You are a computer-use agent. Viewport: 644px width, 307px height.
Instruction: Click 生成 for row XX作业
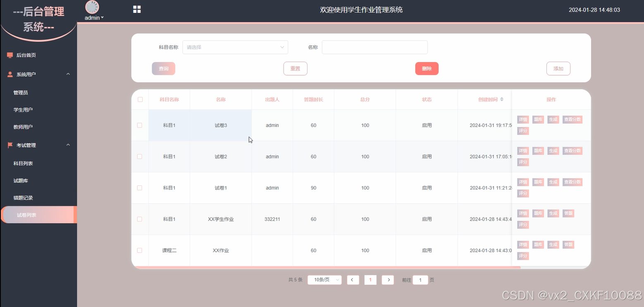pyautogui.click(x=553, y=245)
